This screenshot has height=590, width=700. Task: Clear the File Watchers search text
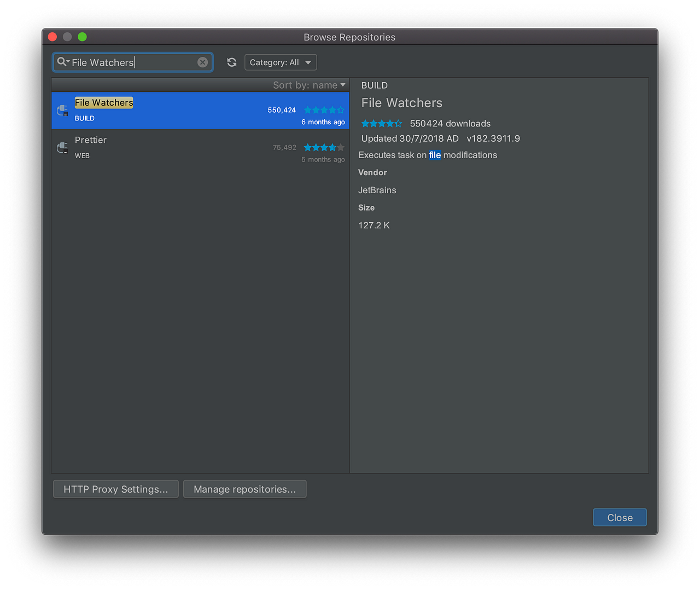coord(202,62)
